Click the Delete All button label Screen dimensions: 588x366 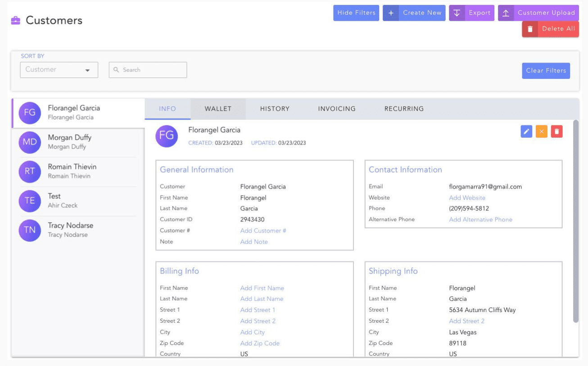tap(558, 29)
